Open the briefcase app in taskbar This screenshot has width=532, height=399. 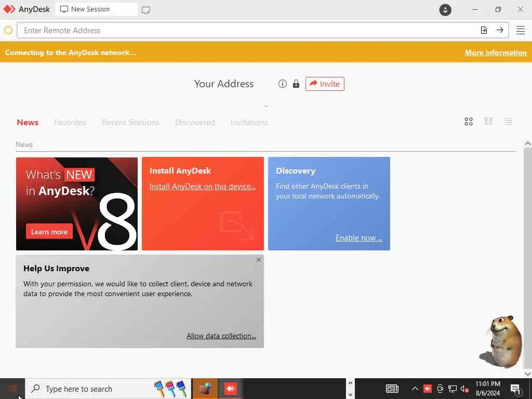click(205, 389)
